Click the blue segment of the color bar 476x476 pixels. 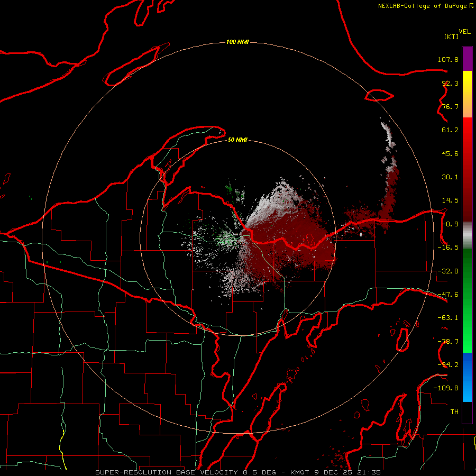(467, 377)
